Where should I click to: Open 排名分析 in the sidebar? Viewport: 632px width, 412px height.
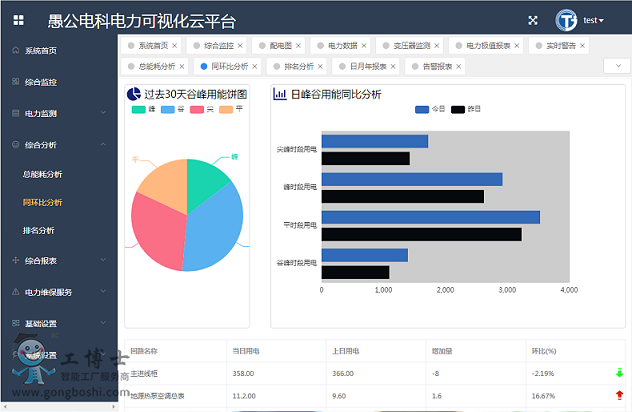pos(38,230)
